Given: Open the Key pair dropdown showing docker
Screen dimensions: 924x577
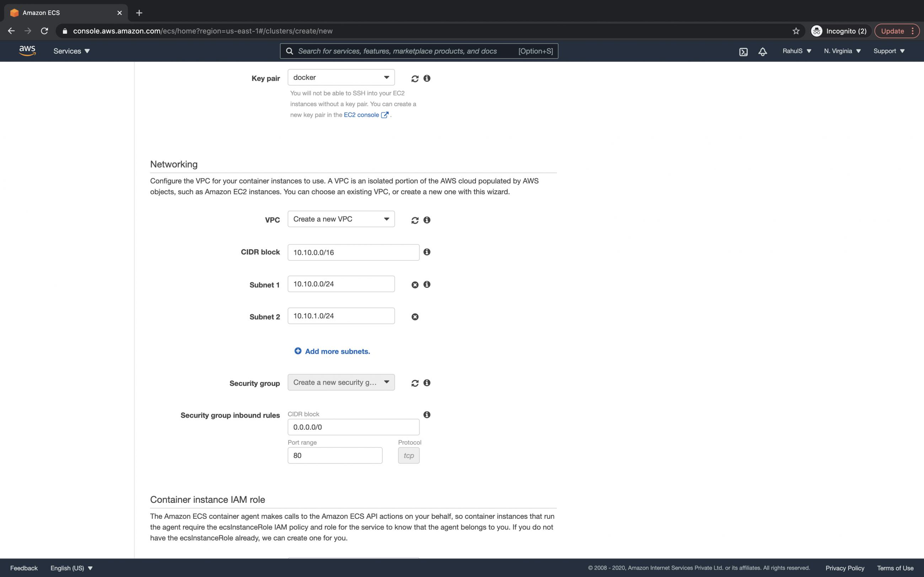Looking at the screenshot, I should 341,77.
